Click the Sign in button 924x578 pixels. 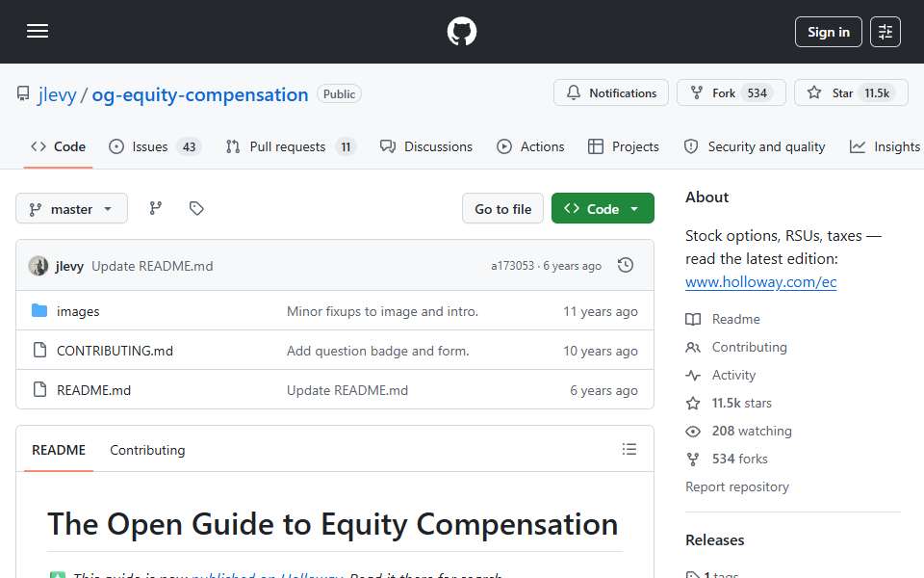pos(828,32)
